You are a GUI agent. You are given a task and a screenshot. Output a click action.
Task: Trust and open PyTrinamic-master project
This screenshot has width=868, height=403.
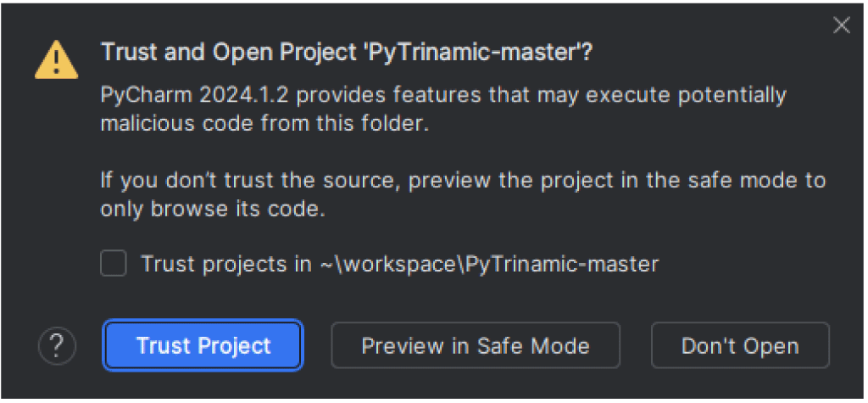pos(203,345)
